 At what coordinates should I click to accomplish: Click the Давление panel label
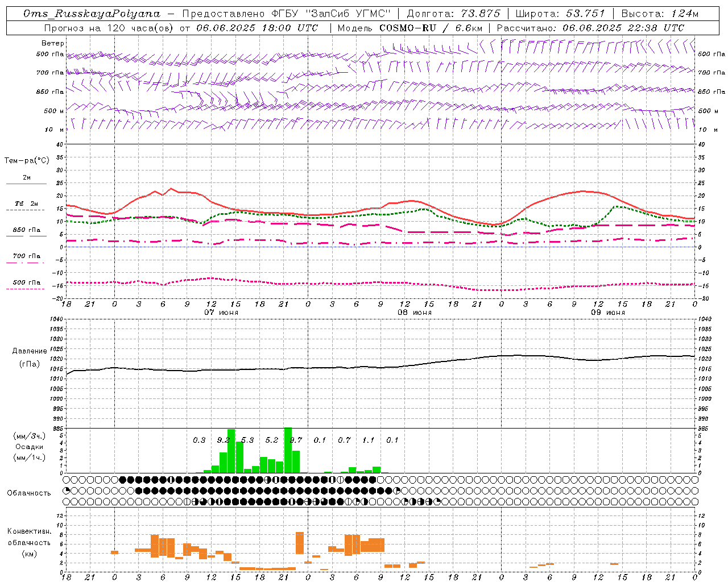[30, 351]
